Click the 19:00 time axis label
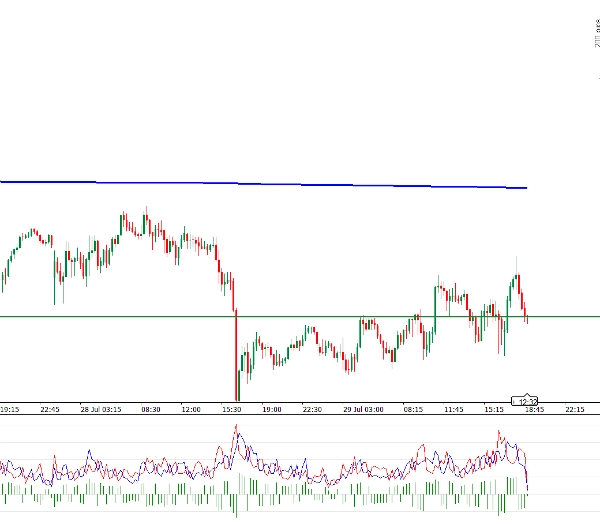 point(271,409)
